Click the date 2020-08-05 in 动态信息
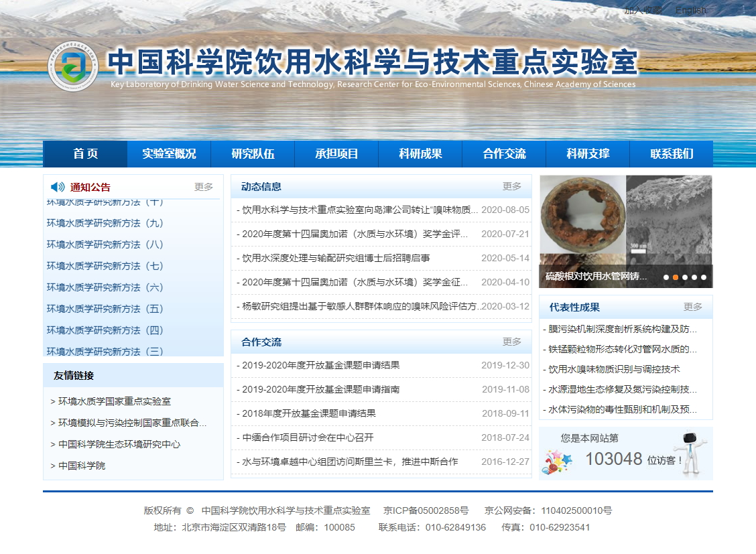Image resolution: width=756 pixels, height=554 pixels. (505, 210)
